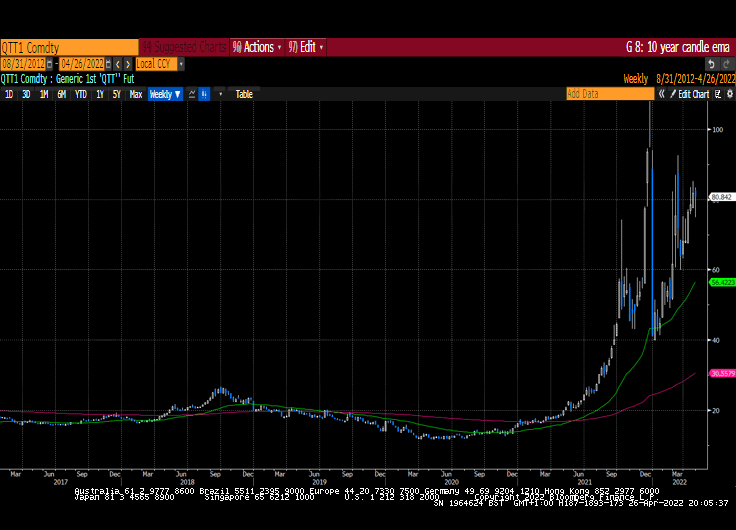Redo chart change

pos(727,64)
